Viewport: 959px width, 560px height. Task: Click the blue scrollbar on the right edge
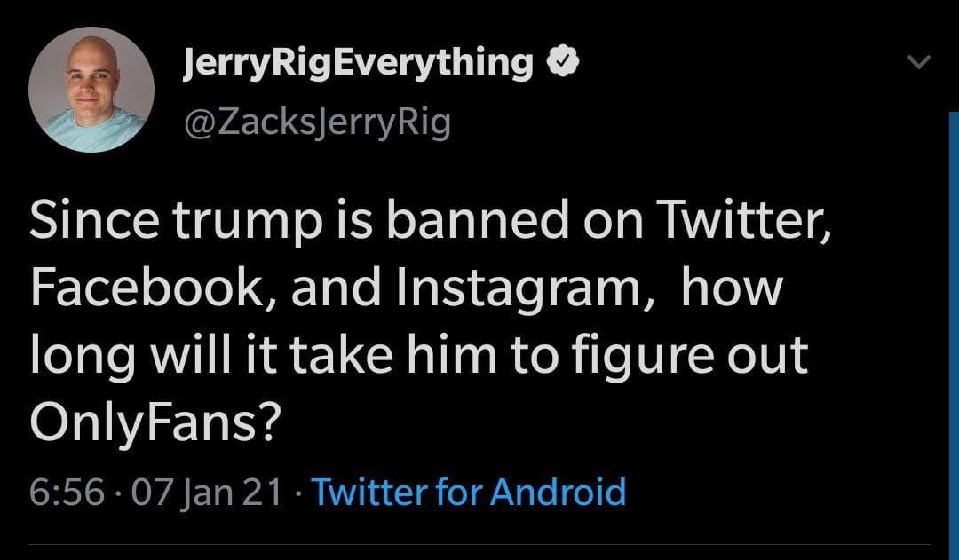[954, 311]
